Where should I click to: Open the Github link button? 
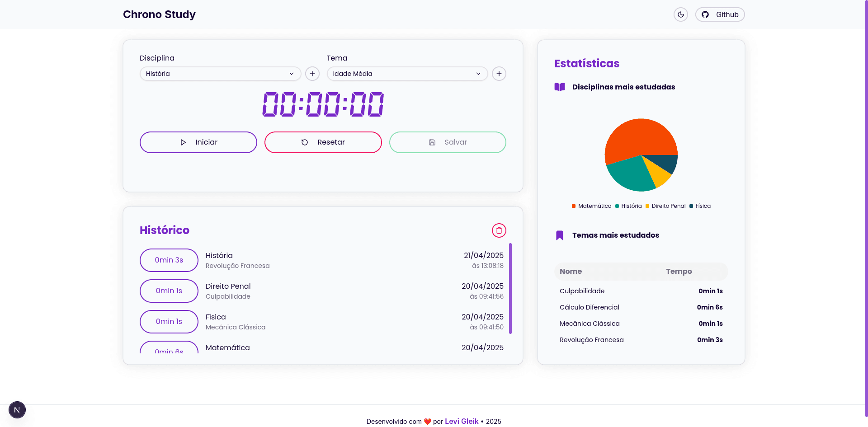click(720, 14)
